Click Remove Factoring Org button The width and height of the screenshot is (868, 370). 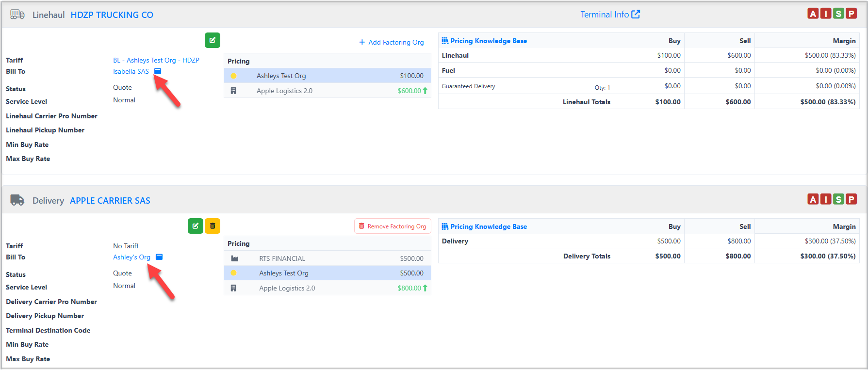pyautogui.click(x=393, y=226)
